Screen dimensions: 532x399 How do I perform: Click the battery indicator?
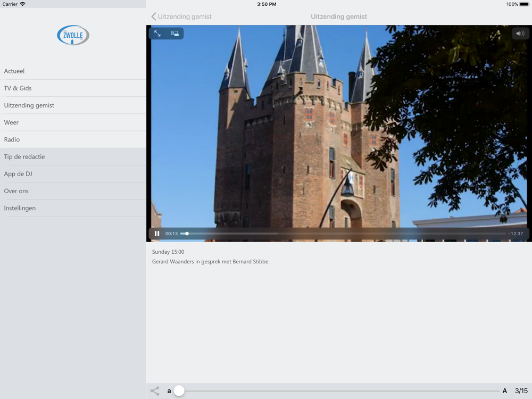525,4
